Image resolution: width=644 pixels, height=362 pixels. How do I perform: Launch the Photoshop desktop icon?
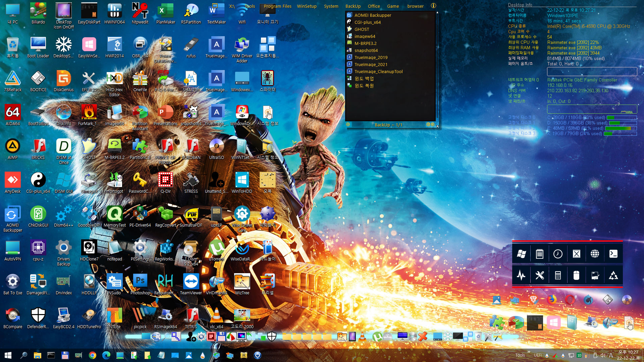tap(140, 284)
